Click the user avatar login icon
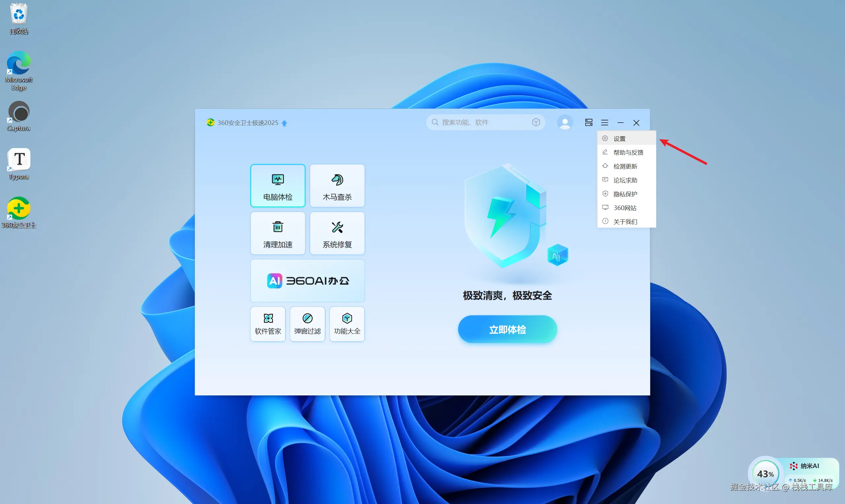The width and height of the screenshot is (845, 504). (565, 123)
